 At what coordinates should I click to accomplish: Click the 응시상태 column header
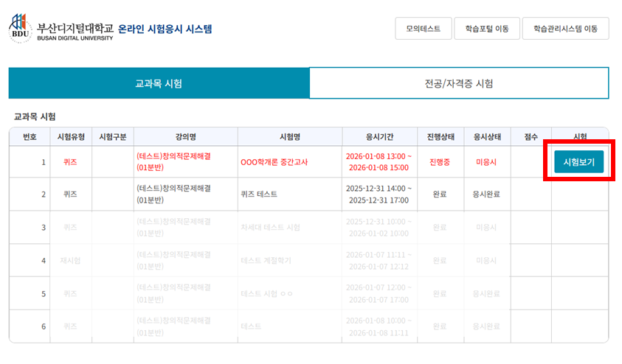coord(487,137)
